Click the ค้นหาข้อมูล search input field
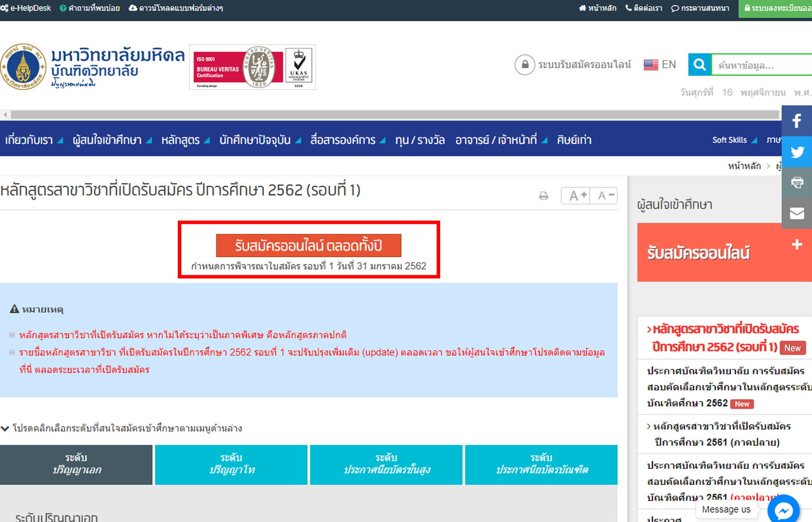Image resolution: width=812 pixels, height=522 pixels. [x=761, y=65]
